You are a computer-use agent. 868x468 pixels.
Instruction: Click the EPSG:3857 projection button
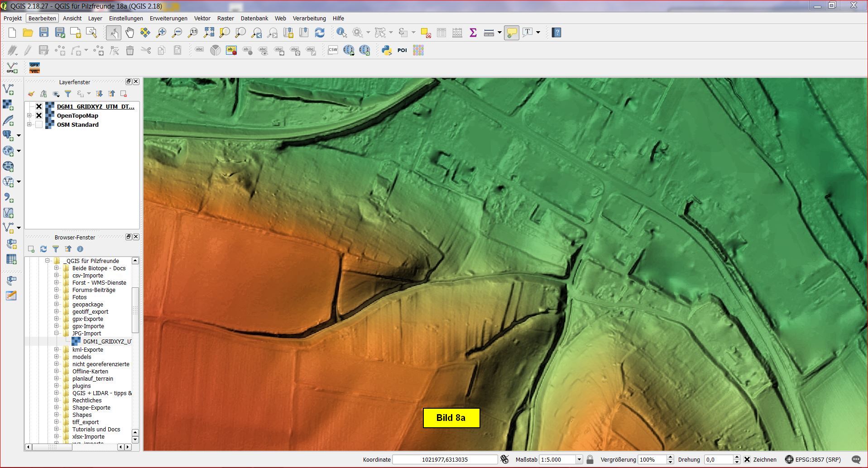813,459
